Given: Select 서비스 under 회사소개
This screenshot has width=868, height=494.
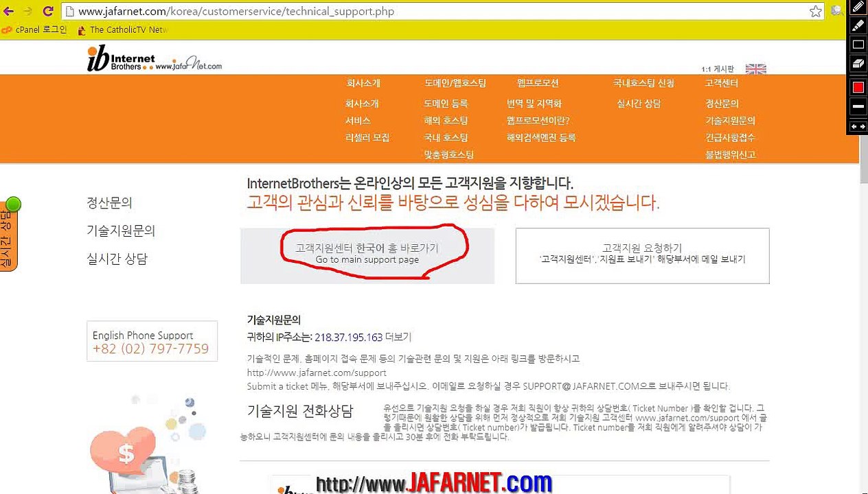Looking at the screenshot, I should (x=358, y=121).
